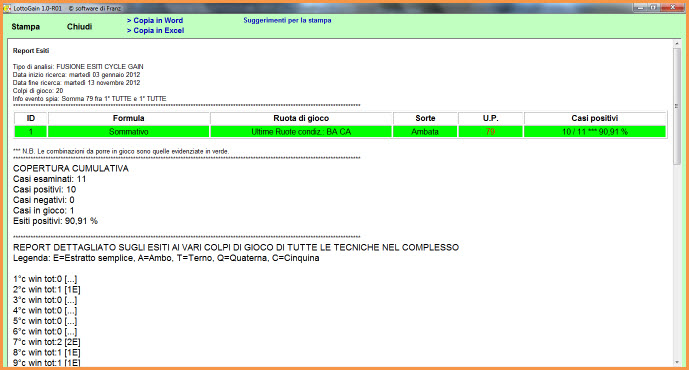Click the vertical scrollbar thumb

point(677,106)
